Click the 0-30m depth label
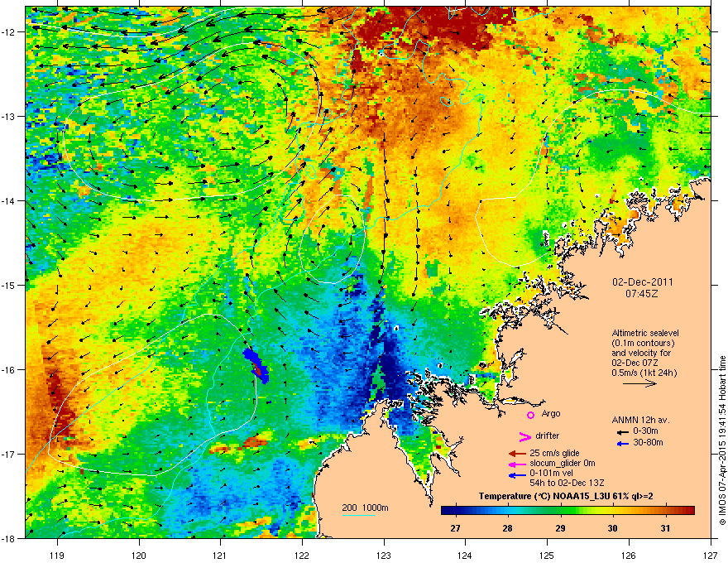 645,431
